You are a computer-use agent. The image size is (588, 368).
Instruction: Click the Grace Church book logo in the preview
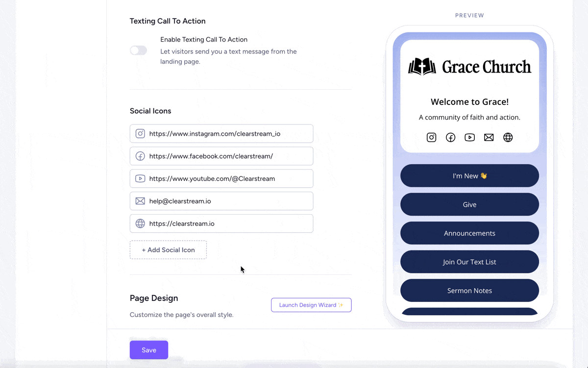pos(421,66)
